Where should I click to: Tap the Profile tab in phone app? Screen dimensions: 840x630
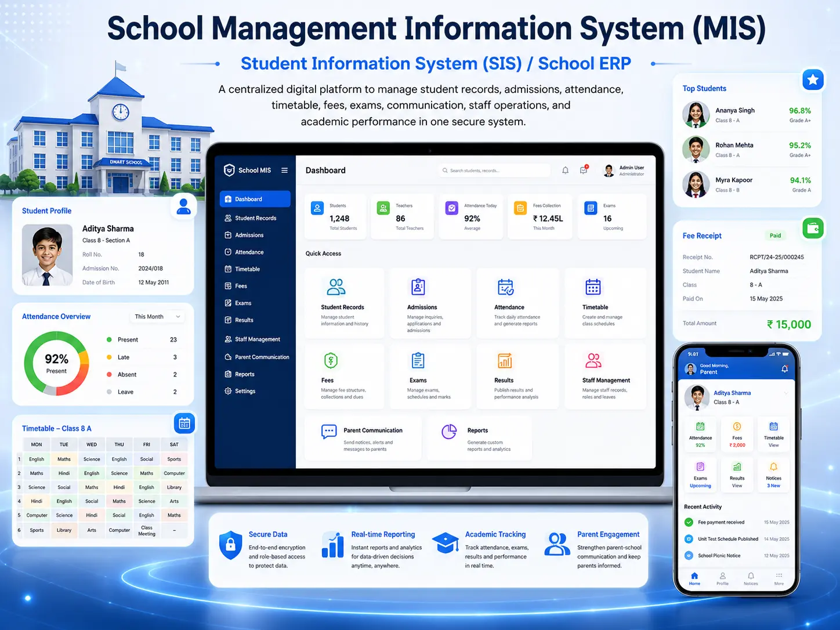coord(722,578)
